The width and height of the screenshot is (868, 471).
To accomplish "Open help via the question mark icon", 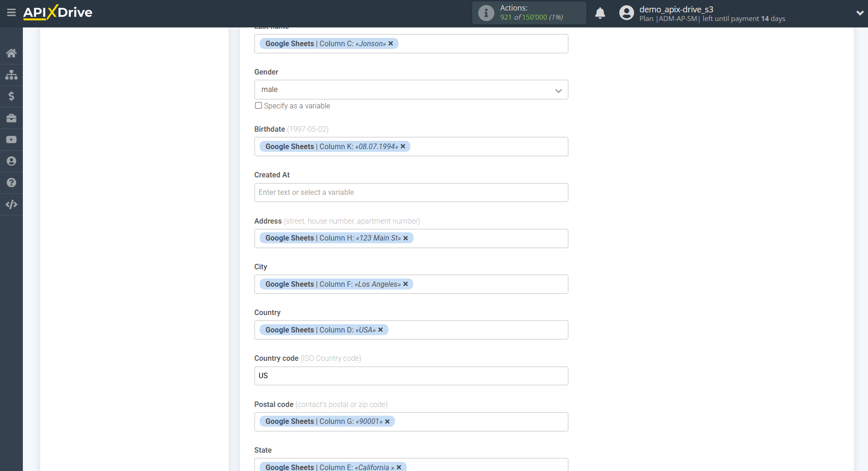I will pyautogui.click(x=11, y=182).
